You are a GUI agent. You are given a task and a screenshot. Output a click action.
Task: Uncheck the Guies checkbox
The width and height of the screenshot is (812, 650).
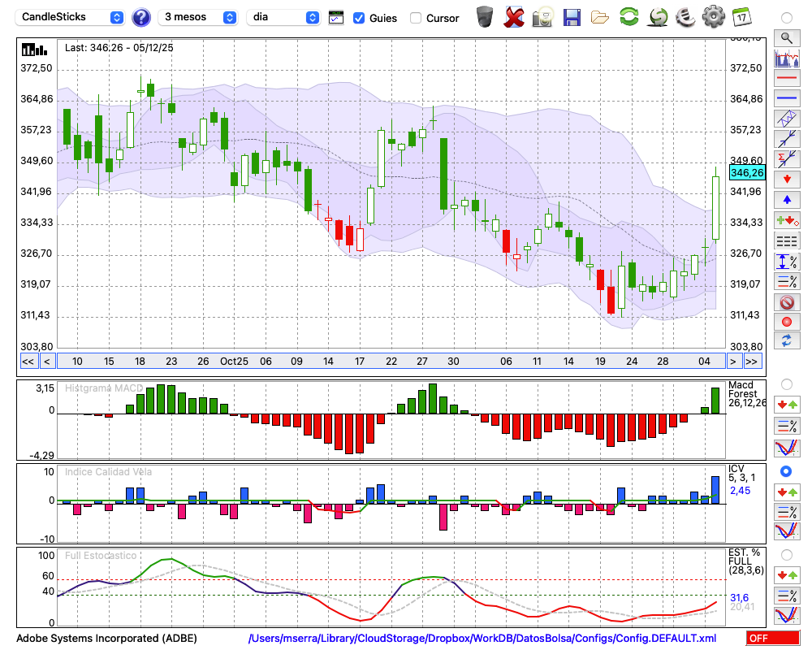[359, 18]
